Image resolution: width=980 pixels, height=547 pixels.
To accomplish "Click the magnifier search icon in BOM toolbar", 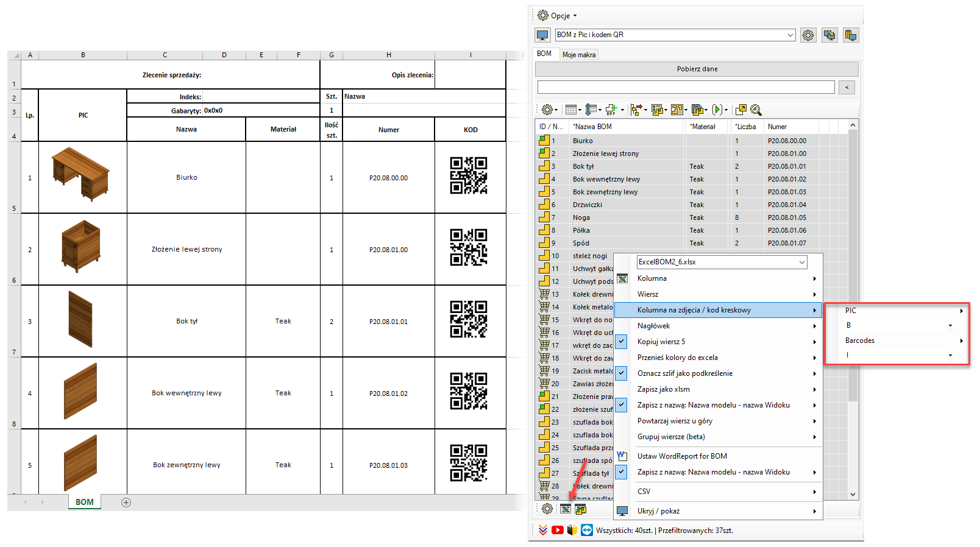I will coord(756,110).
